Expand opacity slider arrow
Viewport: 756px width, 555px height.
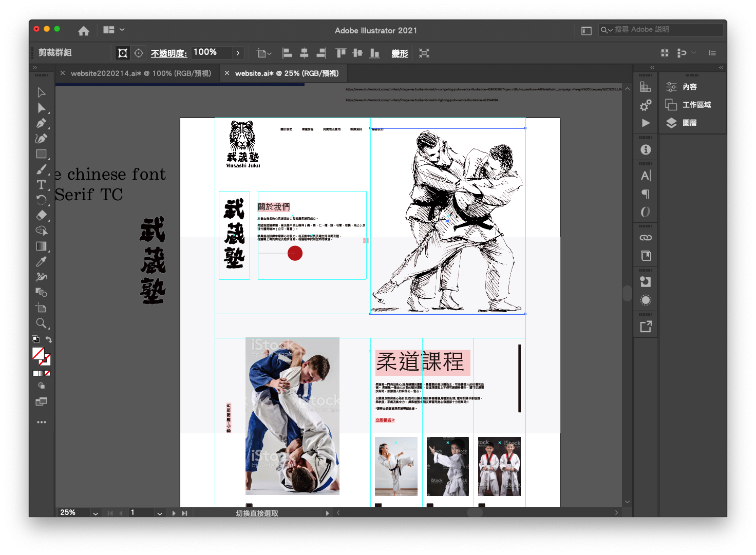pos(238,53)
